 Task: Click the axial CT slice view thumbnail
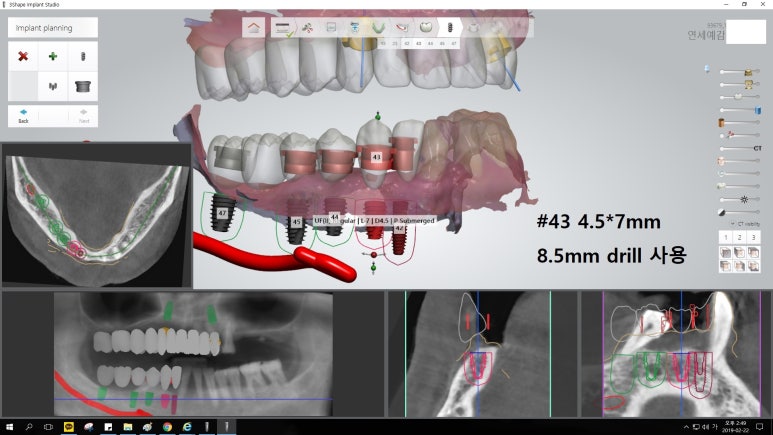tap(96, 215)
